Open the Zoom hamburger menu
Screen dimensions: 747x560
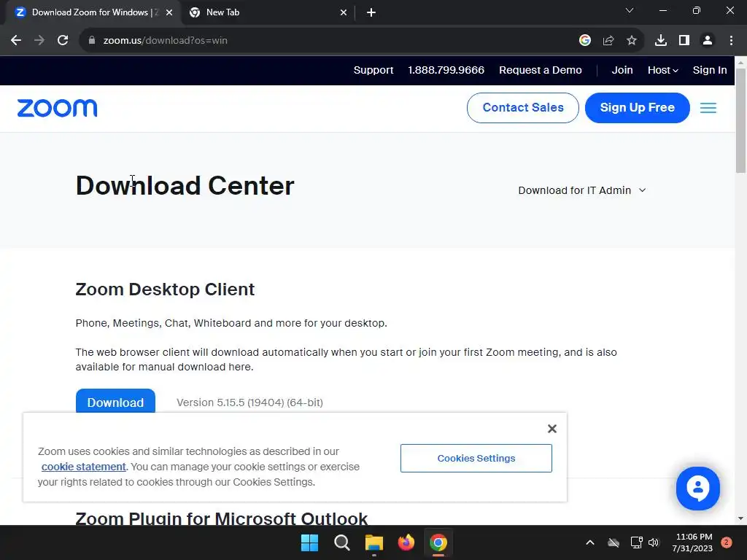coord(708,108)
